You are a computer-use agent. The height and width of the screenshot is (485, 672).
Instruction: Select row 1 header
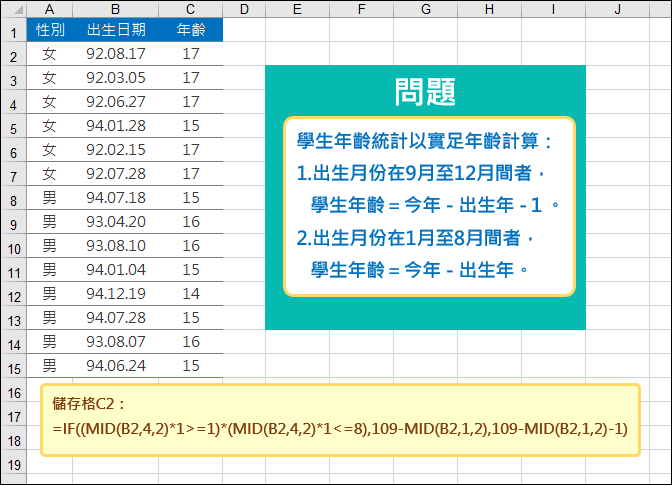click(x=14, y=30)
